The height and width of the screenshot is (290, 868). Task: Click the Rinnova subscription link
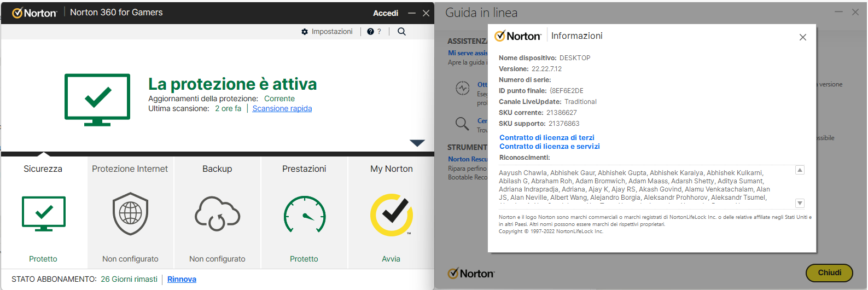[x=182, y=279]
